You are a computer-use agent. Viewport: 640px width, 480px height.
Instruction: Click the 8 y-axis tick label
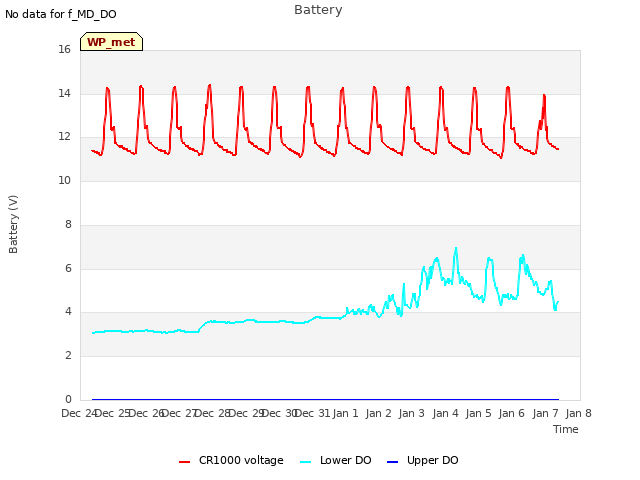[68, 224]
